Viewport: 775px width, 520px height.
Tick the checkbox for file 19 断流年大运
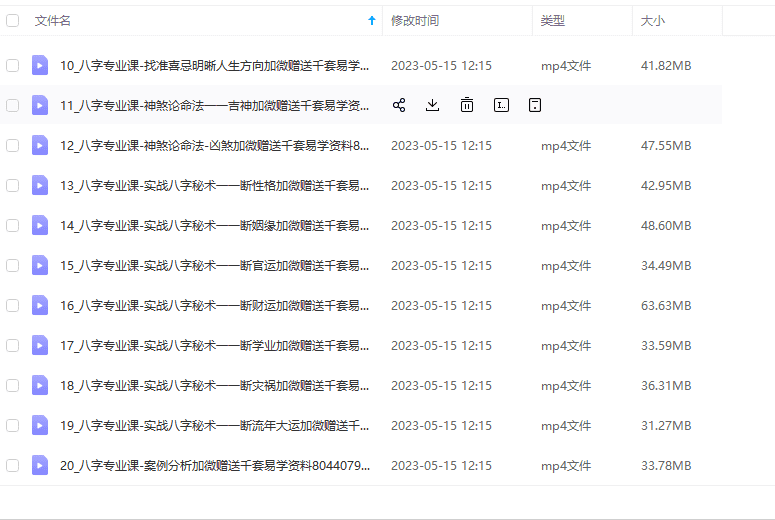13,425
